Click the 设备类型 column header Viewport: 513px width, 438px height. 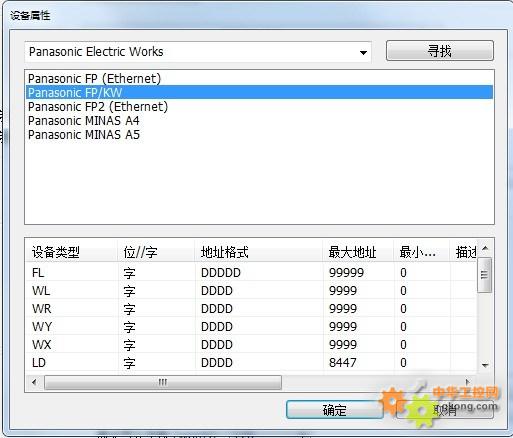click(x=72, y=252)
